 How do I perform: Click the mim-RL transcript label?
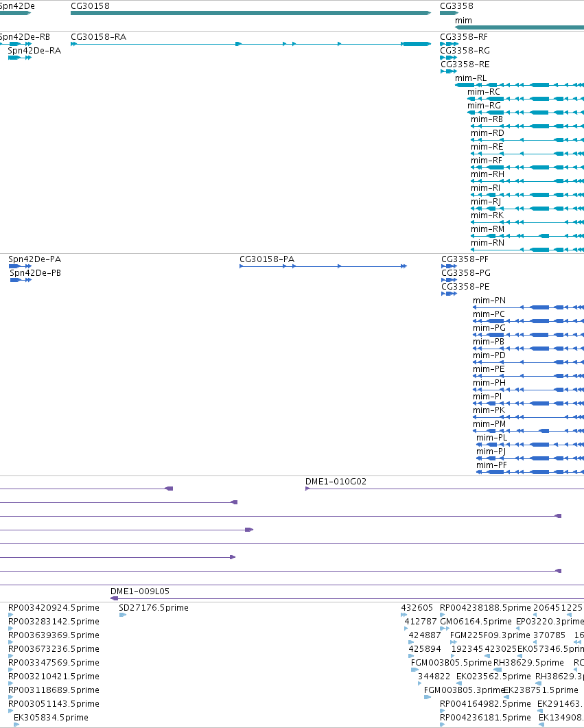471,78
